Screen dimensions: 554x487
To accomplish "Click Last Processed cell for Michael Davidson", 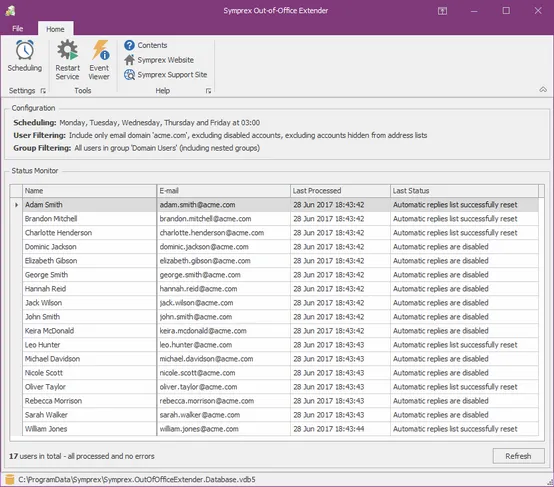I will pyautogui.click(x=340, y=359).
